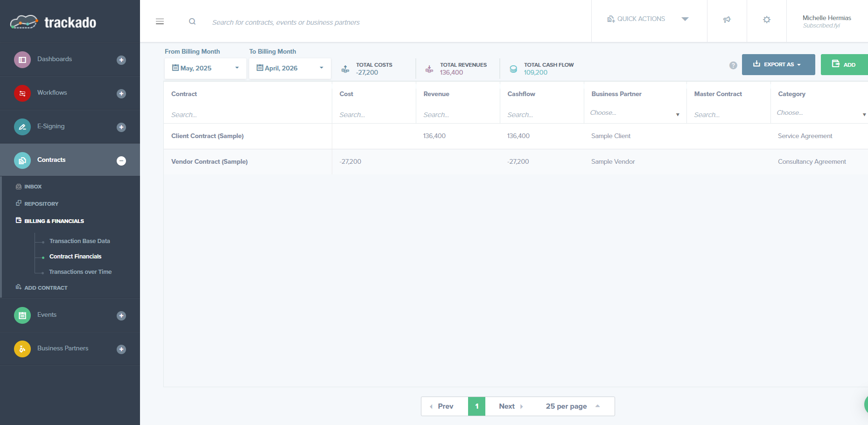Click the Quick Actions document icon
The image size is (868, 425).
point(611,19)
